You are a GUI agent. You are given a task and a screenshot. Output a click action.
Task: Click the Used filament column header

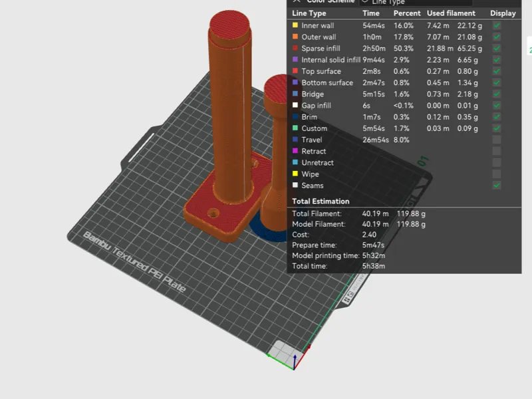click(x=451, y=13)
